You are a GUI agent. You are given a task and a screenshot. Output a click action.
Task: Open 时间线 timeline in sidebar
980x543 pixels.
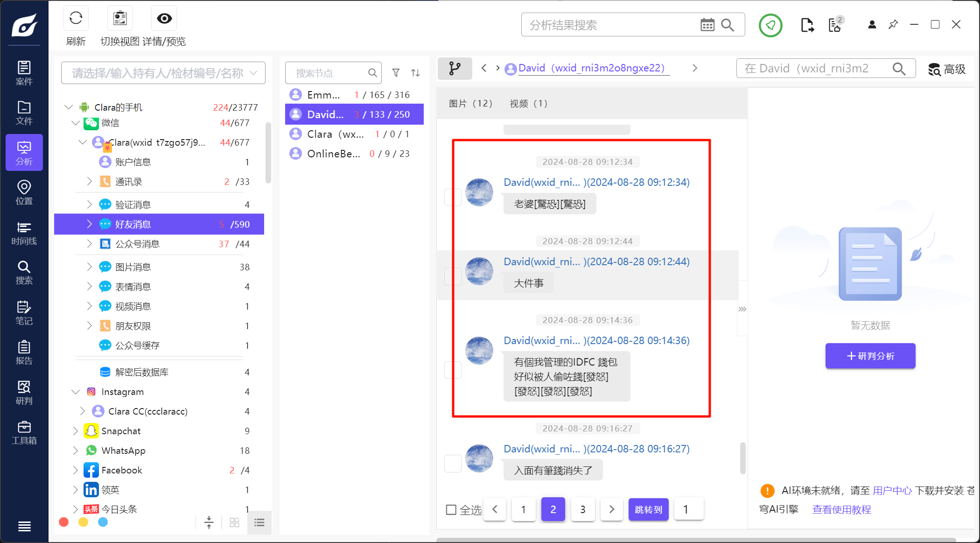24,233
